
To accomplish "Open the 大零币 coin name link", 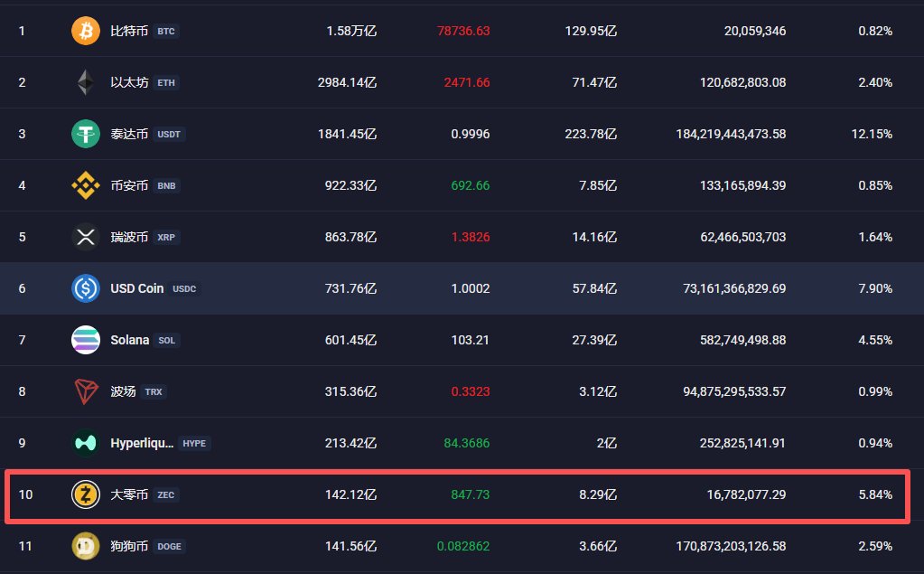I will click(129, 494).
